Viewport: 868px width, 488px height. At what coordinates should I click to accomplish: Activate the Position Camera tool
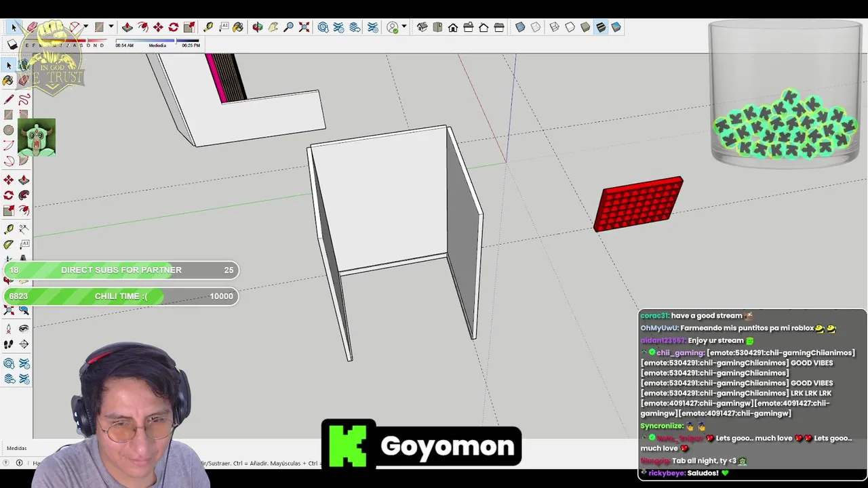[8, 329]
